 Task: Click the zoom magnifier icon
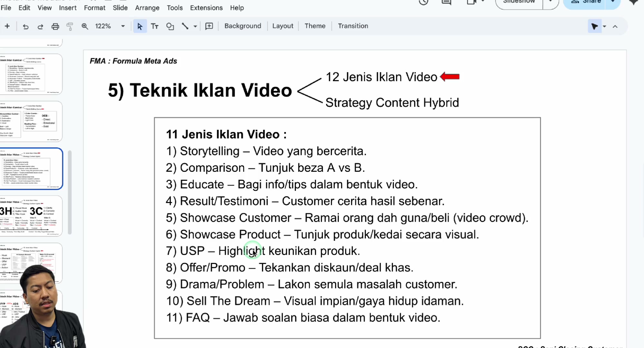(x=85, y=26)
